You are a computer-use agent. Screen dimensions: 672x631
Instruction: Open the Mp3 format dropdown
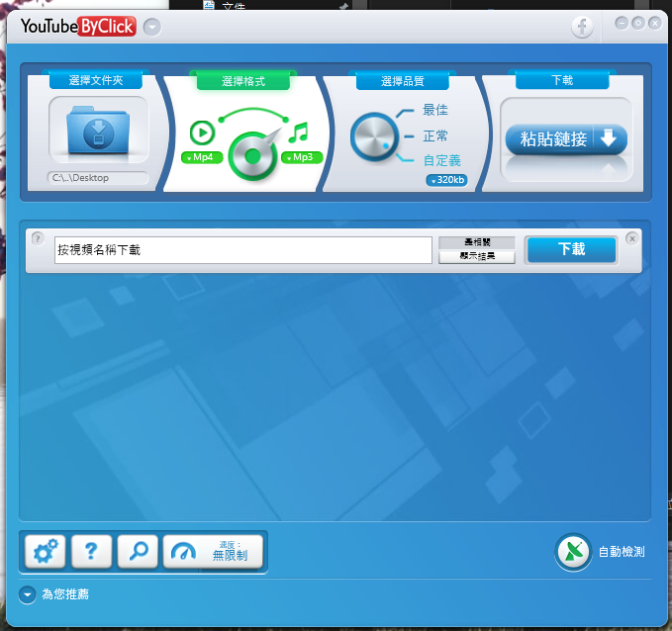pos(302,157)
